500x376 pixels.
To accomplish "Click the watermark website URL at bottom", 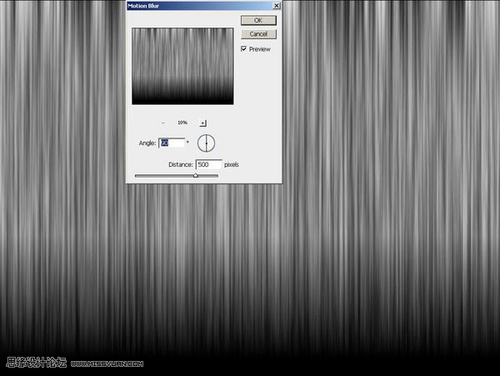I will coord(107,364).
